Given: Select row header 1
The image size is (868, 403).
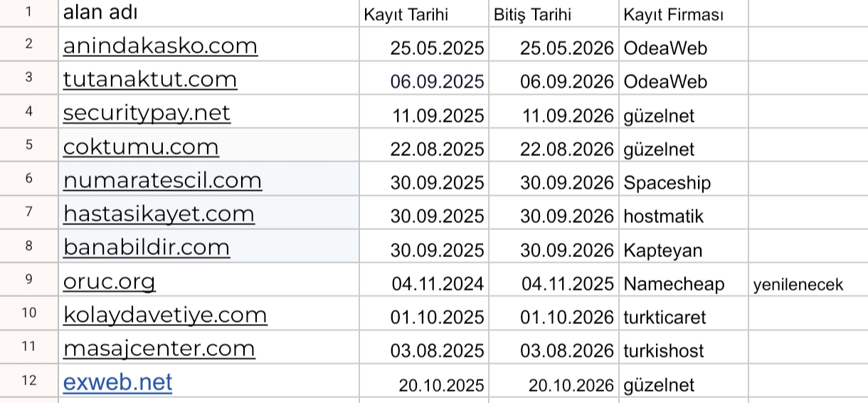Looking at the screenshot, I should [x=29, y=12].
